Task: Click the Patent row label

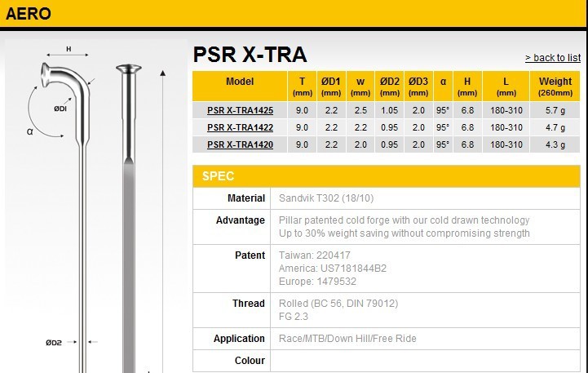Action: pyautogui.click(x=250, y=255)
